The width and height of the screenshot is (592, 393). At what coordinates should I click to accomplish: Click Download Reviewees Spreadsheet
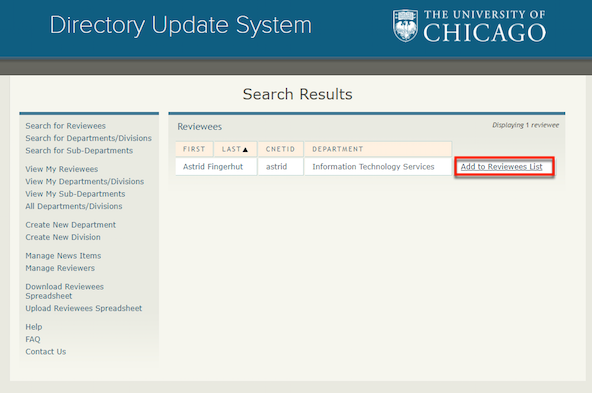coord(64,291)
